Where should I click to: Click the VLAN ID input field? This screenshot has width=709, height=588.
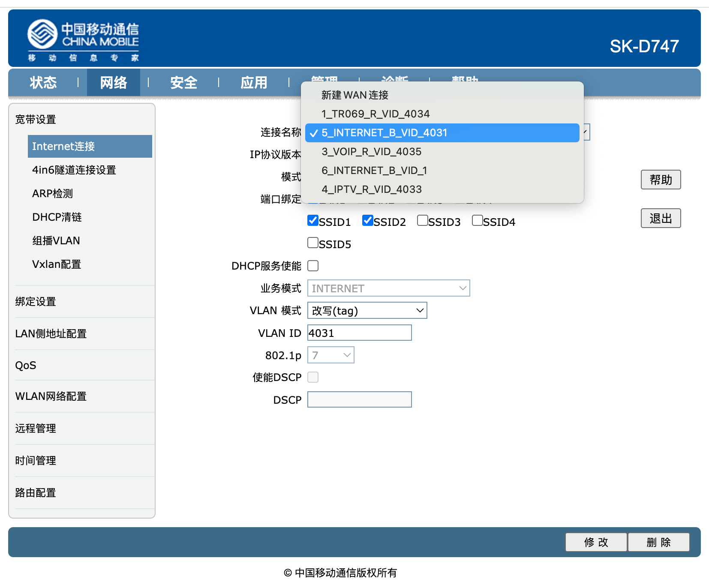point(359,333)
